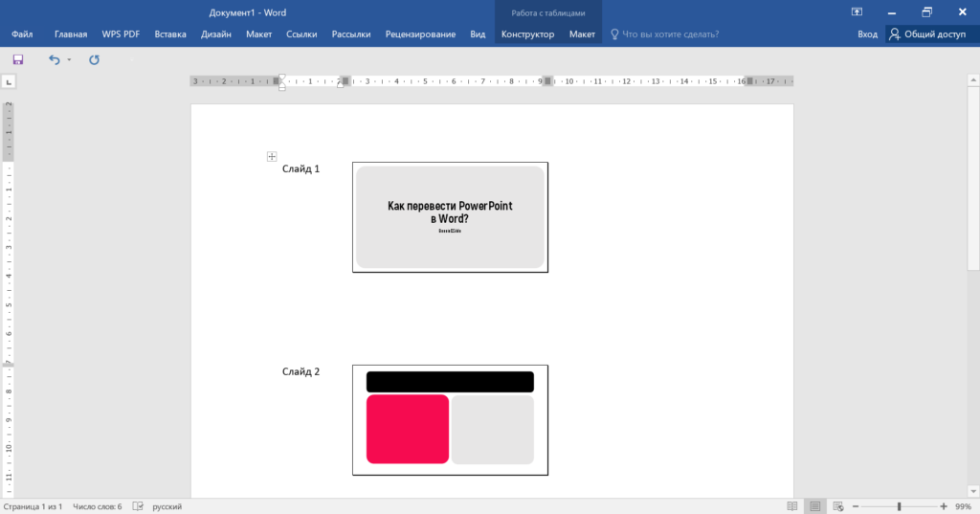This screenshot has width=980, height=514.
Task: Open the table tools Макет tab
Action: 582,34
